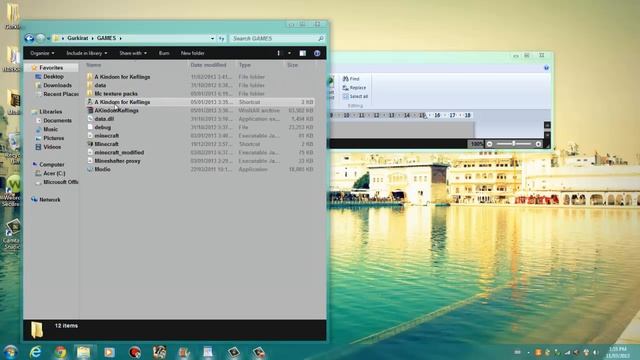
Task: Show hidden tray icons arrow
Action: (x=528, y=352)
